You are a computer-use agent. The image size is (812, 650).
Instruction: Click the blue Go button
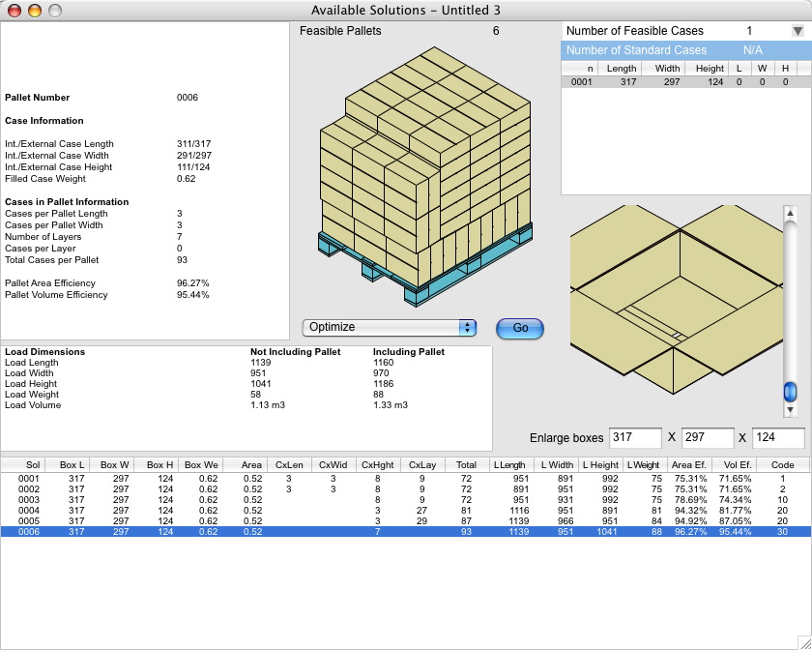click(520, 328)
